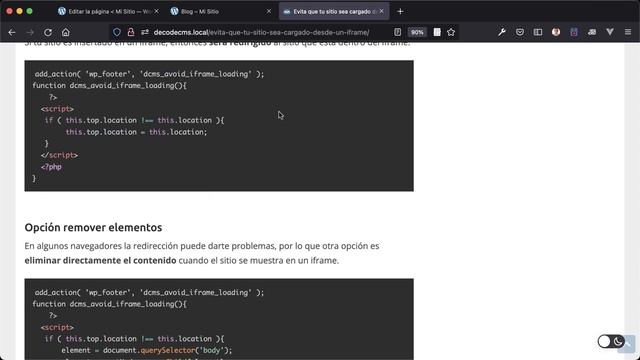This screenshot has width=640, height=360.
Task: Save page to Pocket
Action: [x=520, y=32]
